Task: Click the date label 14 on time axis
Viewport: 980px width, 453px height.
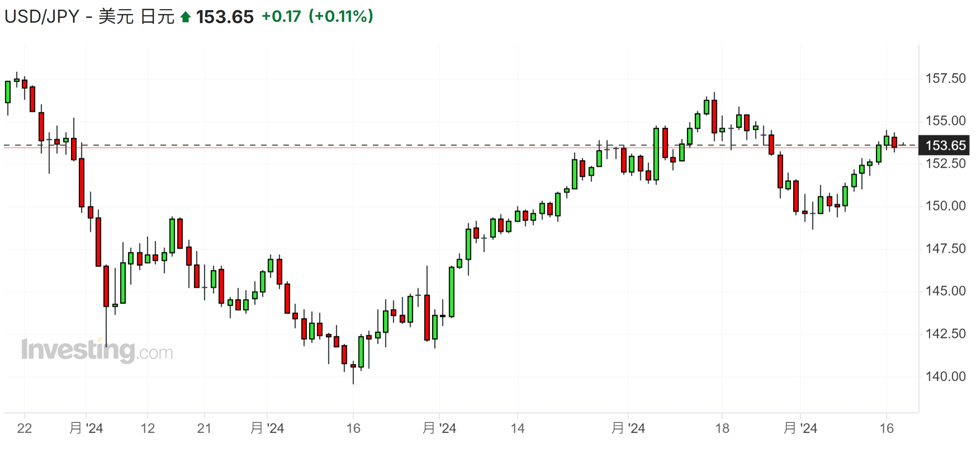Action: click(x=517, y=429)
